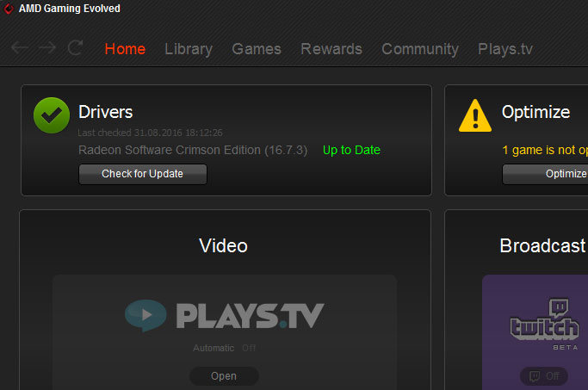The height and width of the screenshot is (390, 588).
Task: Click the green checkmark Drivers status icon
Action: pos(52,115)
